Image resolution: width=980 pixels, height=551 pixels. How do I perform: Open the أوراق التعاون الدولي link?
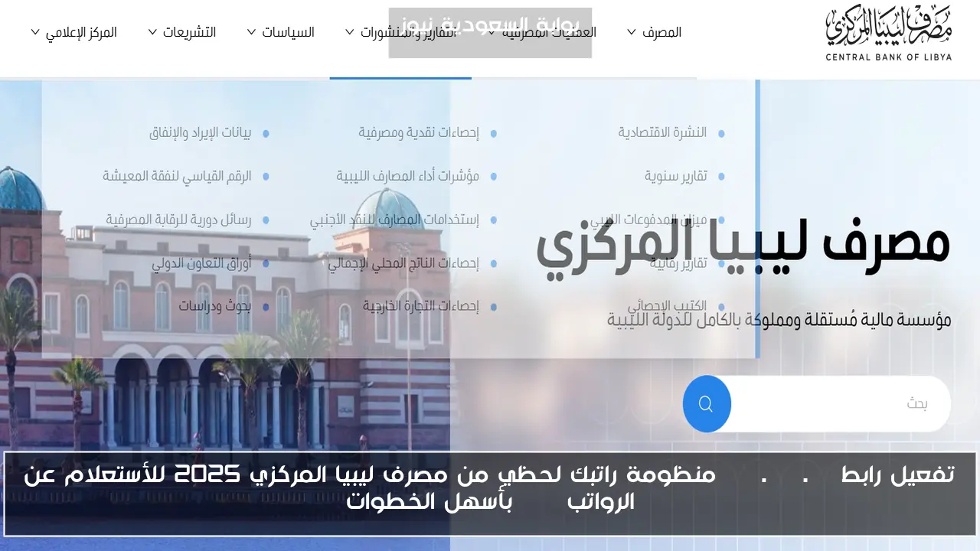point(201,263)
